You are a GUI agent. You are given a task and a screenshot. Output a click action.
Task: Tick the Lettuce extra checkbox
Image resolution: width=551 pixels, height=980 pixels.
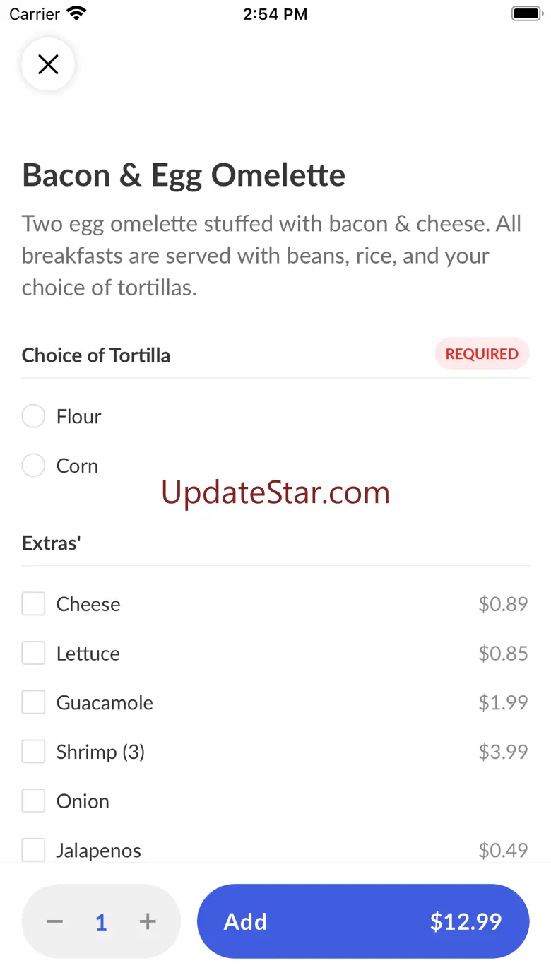click(33, 654)
